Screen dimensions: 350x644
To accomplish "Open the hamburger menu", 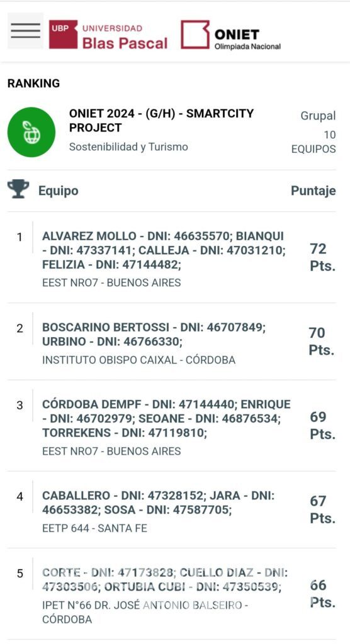I will (26, 31).
